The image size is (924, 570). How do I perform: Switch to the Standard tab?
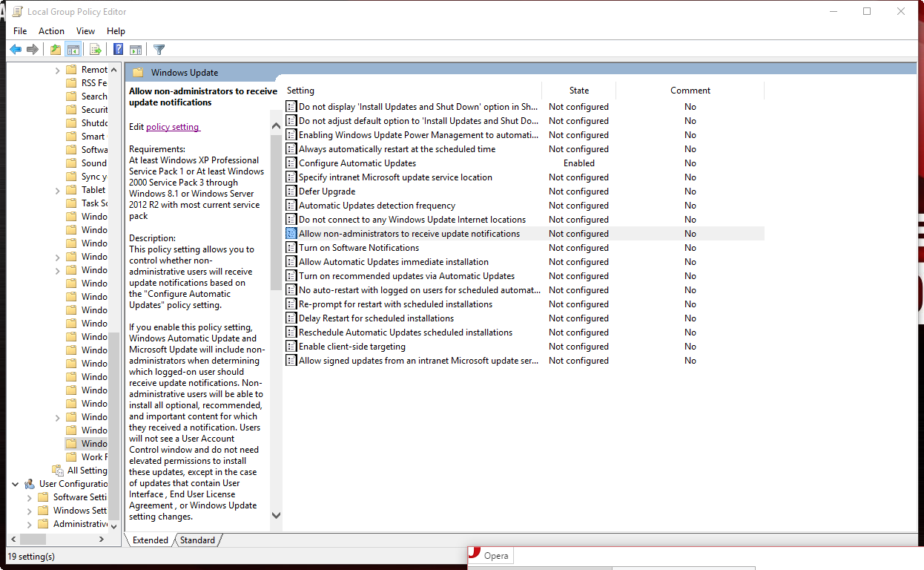point(197,540)
